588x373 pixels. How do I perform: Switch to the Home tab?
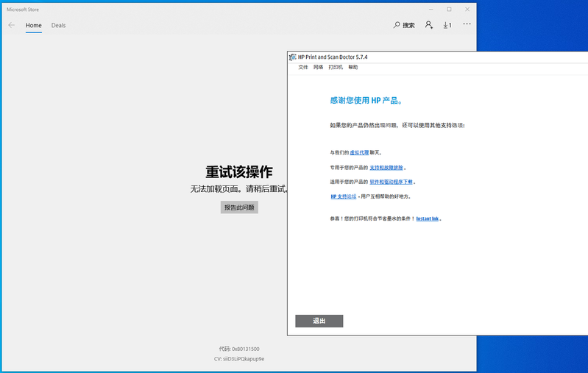pos(34,25)
